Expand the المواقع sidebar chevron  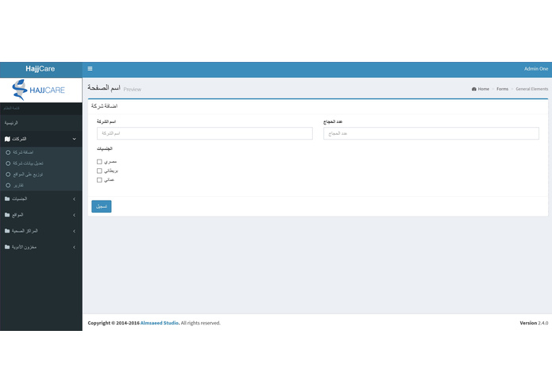click(75, 215)
